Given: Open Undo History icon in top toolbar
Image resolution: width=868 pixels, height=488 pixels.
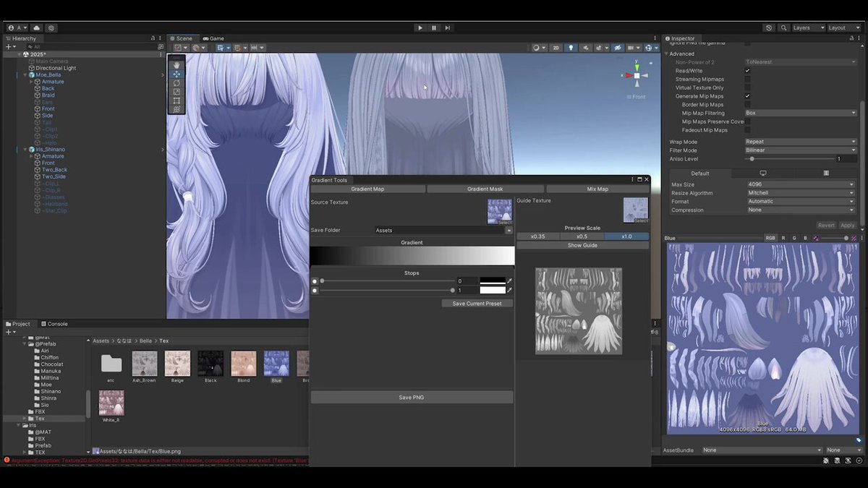Looking at the screenshot, I should (769, 27).
